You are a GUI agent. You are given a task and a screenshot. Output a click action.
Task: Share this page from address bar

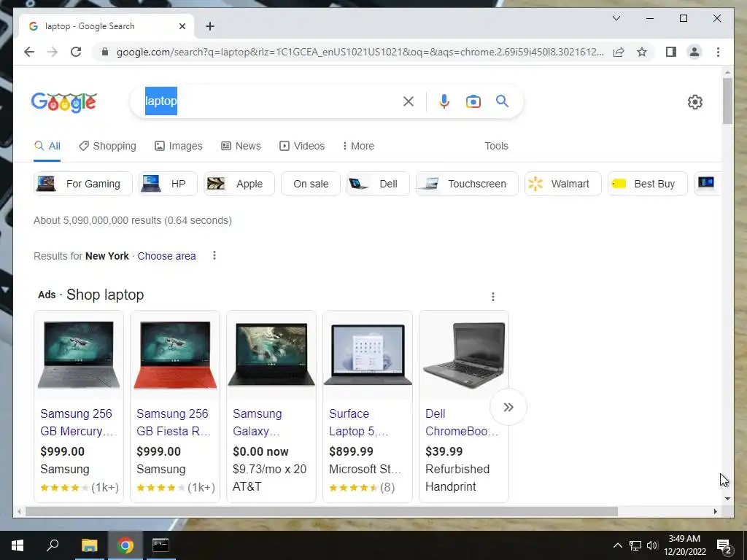619,52
